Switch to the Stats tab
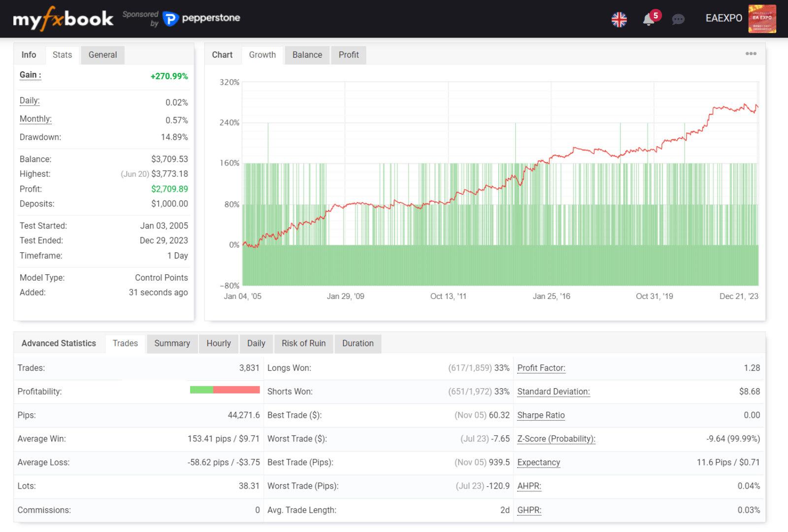Image resolution: width=788 pixels, height=532 pixels. pyautogui.click(x=62, y=55)
